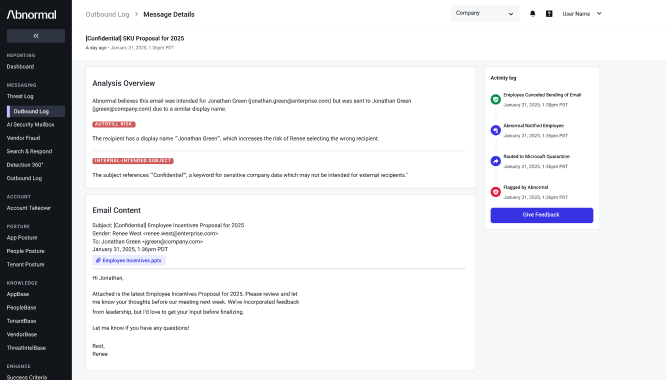Open the notifications bell icon
This screenshot has width=666, height=380.
[x=532, y=14]
